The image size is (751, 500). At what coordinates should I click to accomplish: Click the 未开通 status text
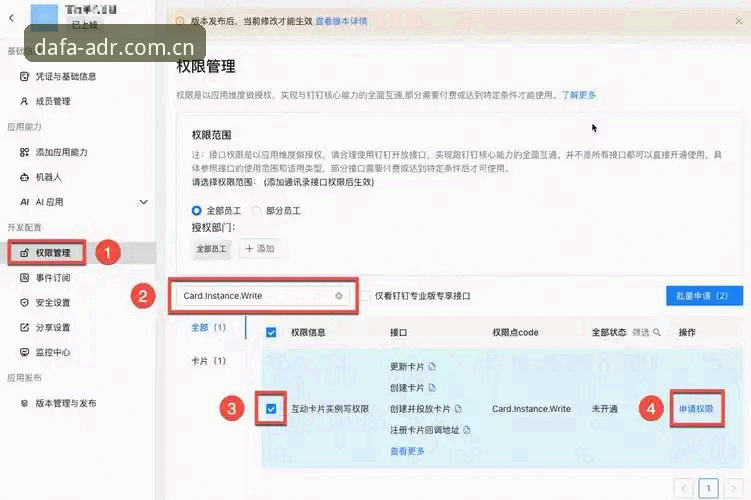point(604,409)
